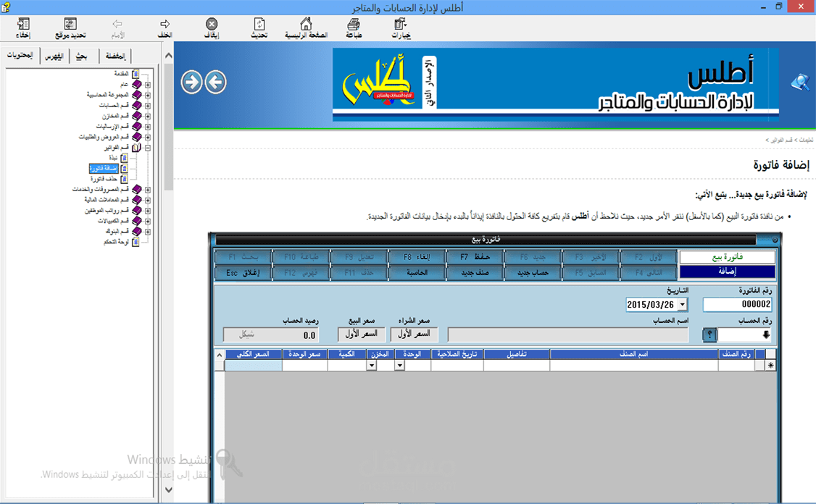Expand the قسم الكمبيالات tree node

click(148, 221)
